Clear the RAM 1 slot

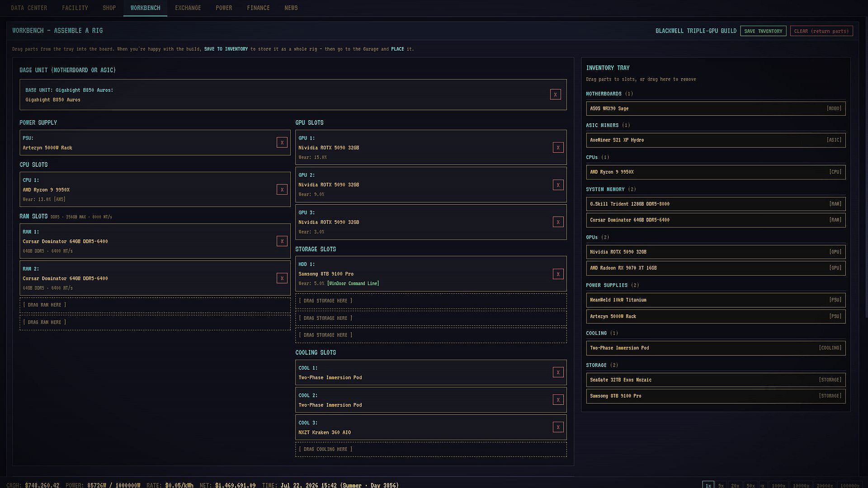pyautogui.click(x=282, y=241)
